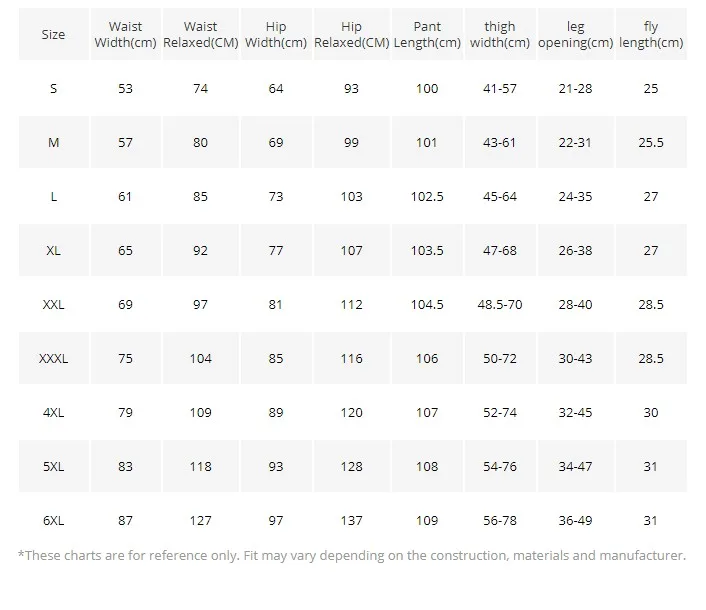Screen dimensions: 706x610
Task: Click the fly length(cm) column header
Action: [x=651, y=35]
